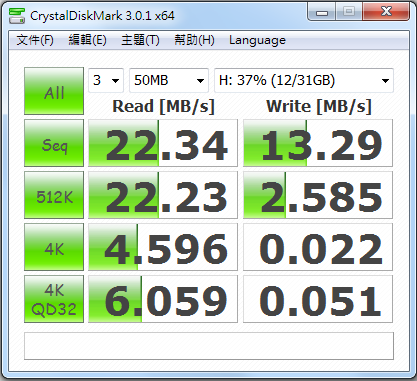This screenshot has width=417, height=381.
Task: Start the Seq benchmark test
Action: pos(54,143)
